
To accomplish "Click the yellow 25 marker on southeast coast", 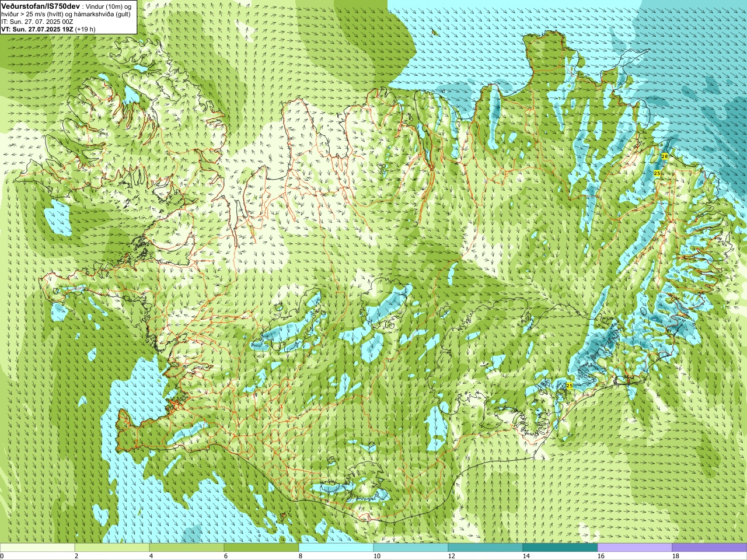I will point(570,386).
